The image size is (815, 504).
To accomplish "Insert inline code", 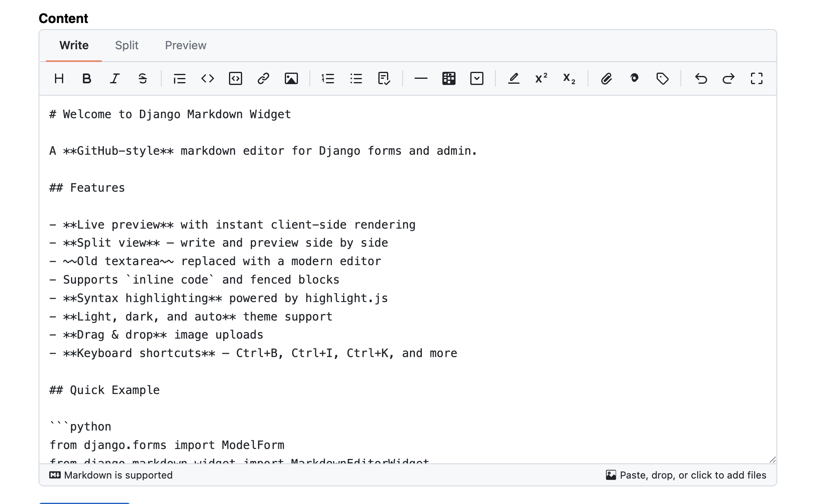I will (208, 78).
